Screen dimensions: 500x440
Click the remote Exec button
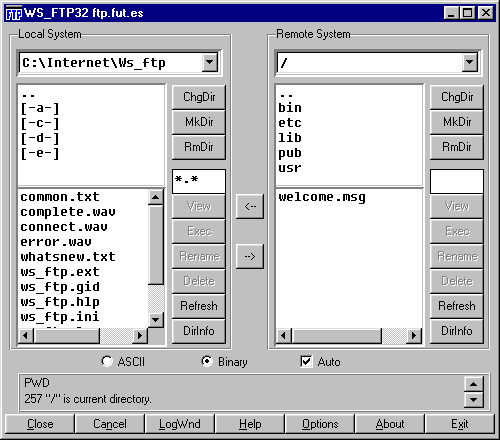(x=457, y=231)
